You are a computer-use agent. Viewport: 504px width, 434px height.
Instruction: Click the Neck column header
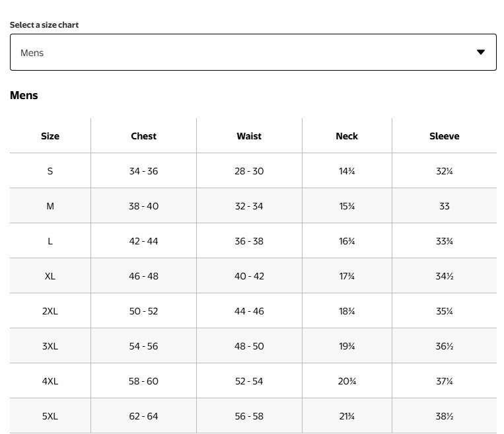coord(347,136)
